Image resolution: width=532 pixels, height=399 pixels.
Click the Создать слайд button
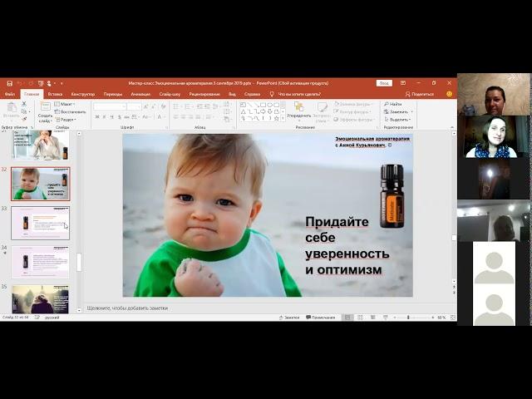point(45,113)
